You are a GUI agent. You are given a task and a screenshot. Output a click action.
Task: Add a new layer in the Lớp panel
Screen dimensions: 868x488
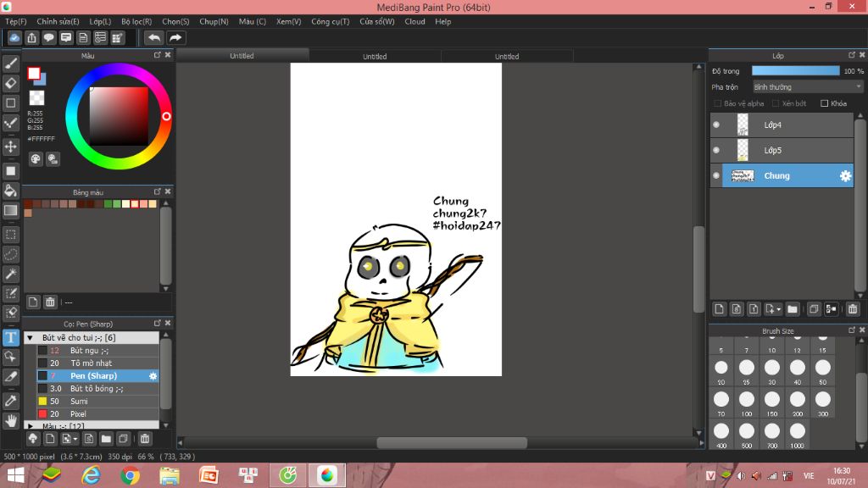click(x=719, y=309)
